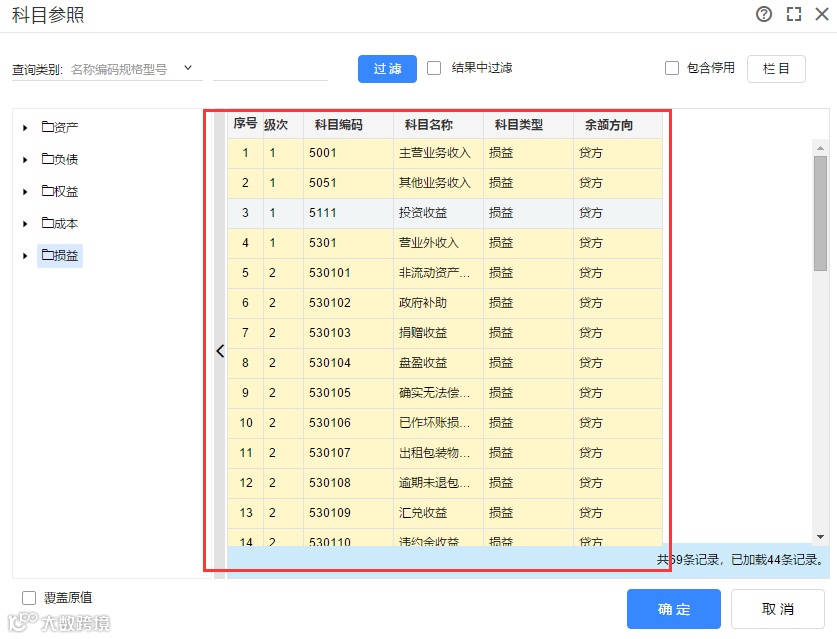Select code cell 530101
Screen dimensions: 837x639
[348, 273]
